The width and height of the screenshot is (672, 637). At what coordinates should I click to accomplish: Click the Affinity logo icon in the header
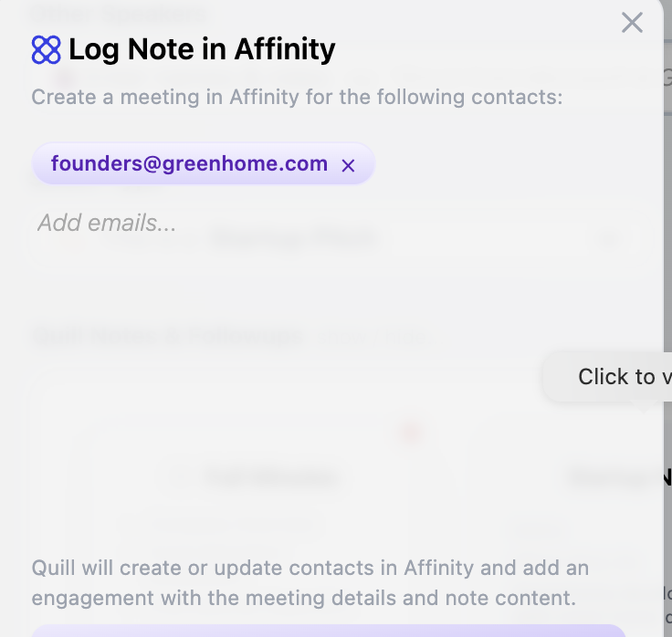[x=46, y=49]
